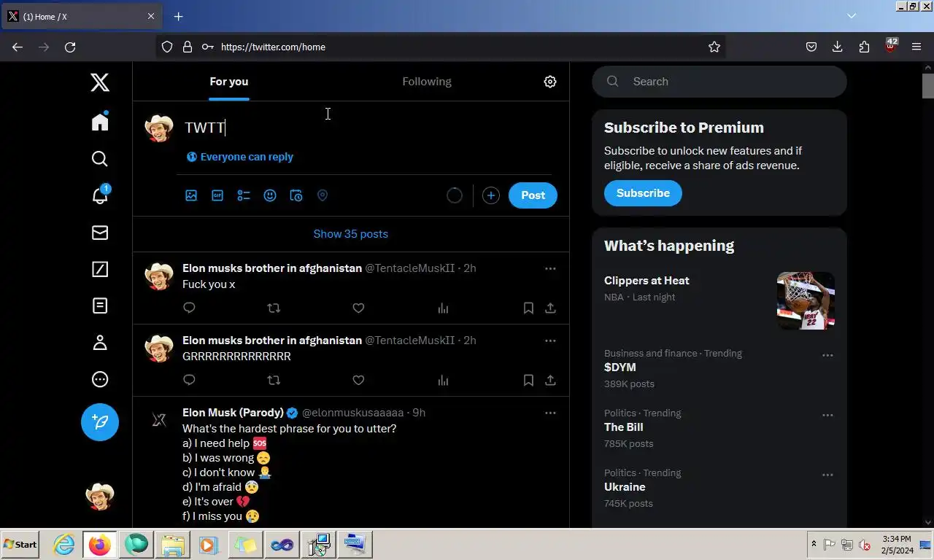Open the @TentacleMuskII handle on 'Fuck you x' post
Viewport: 934px width, 560px height.
coord(409,268)
